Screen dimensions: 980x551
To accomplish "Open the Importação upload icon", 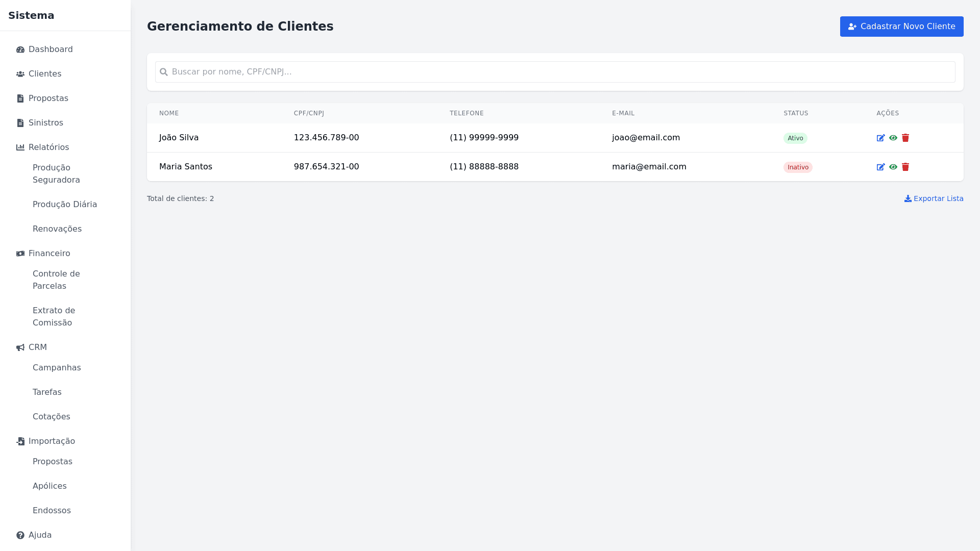I will (x=20, y=441).
